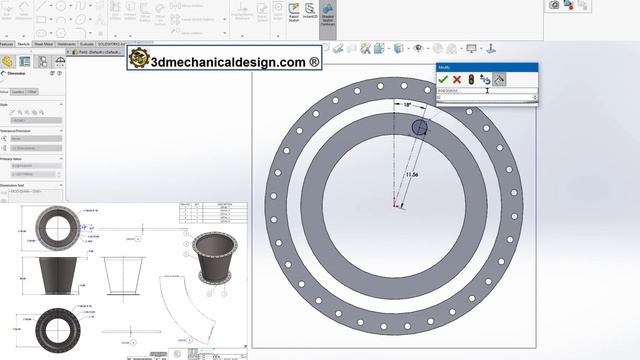The image size is (640, 360).
Task: Click the 11.56 dimension in sketch
Action: (x=412, y=174)
